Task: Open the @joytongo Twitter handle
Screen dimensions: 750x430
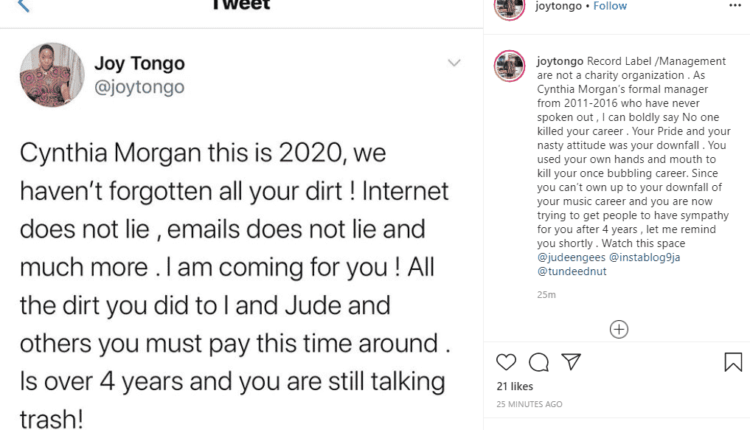Action: [x=141, y=86]
